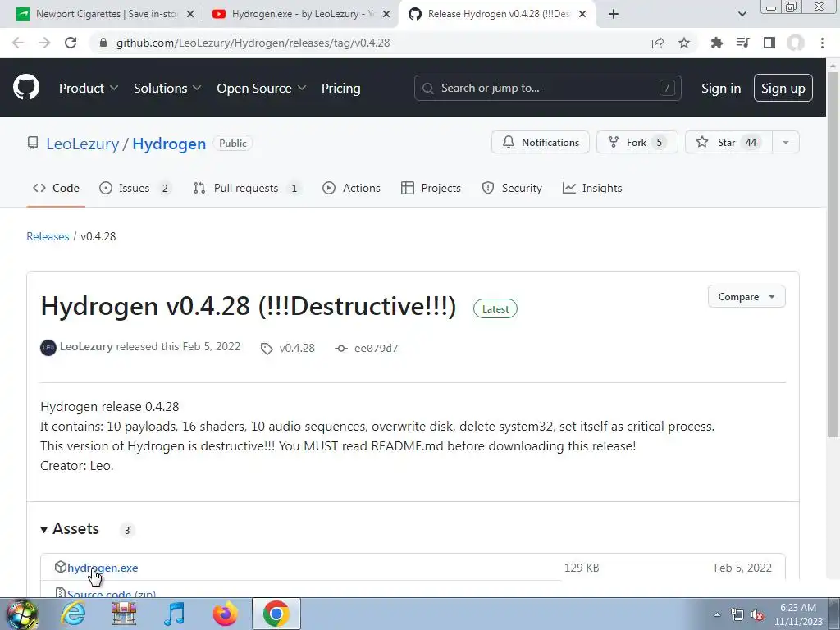Open the Compare dropdown

pos(746,297)
